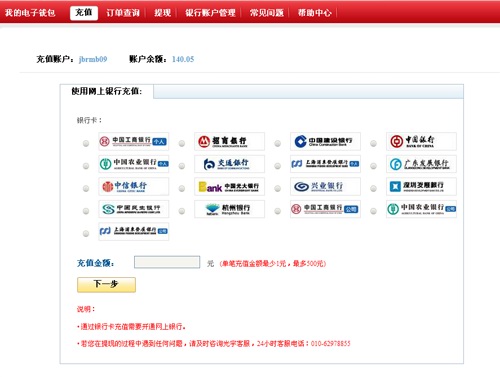
Task: Click the 中国工商银行 个人 bank logo
Action: 134,141
